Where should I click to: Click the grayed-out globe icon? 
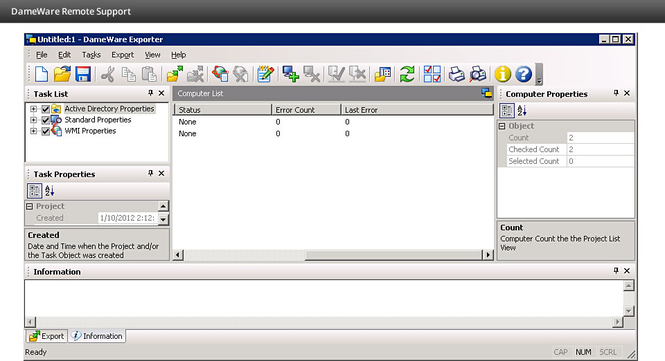point(240,74)
